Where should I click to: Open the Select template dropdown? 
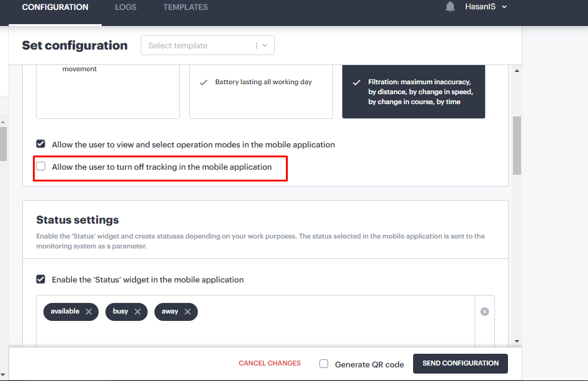(207, 45)
